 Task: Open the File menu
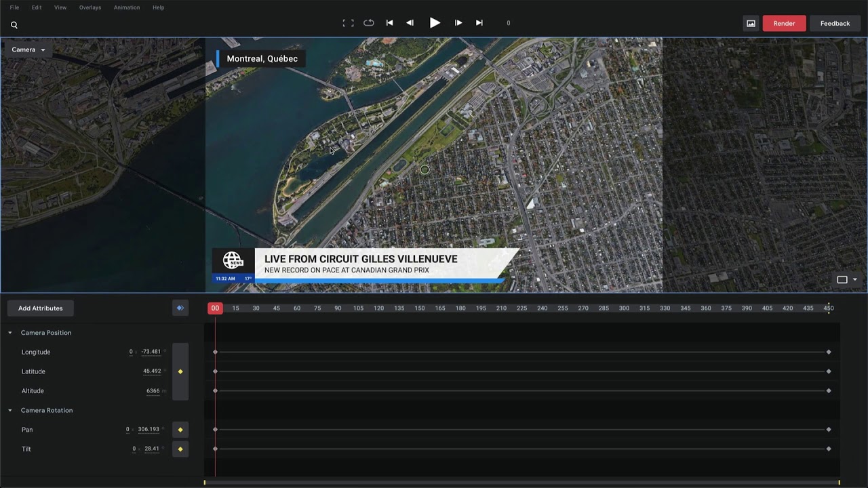click(14, 7)
